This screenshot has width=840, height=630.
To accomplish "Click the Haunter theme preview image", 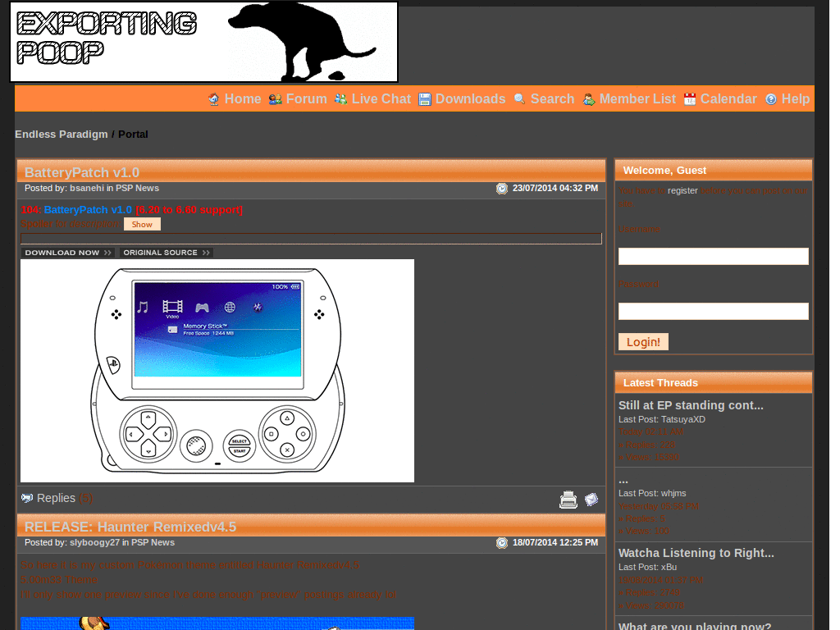I will [217, 623].
